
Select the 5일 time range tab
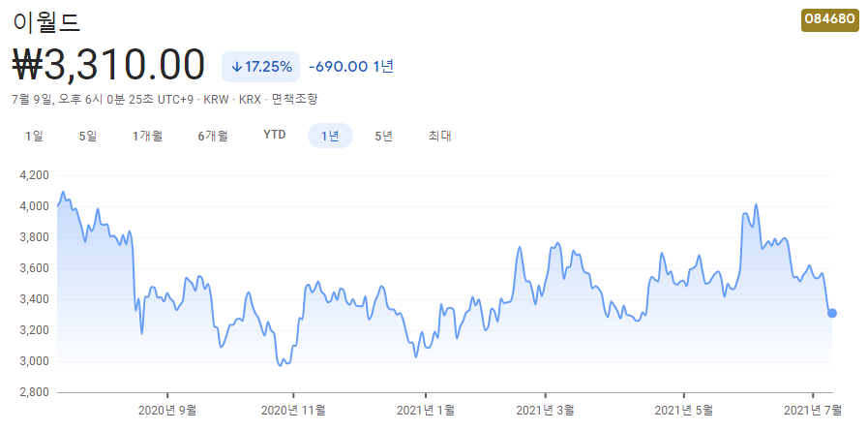click(88, 136)
